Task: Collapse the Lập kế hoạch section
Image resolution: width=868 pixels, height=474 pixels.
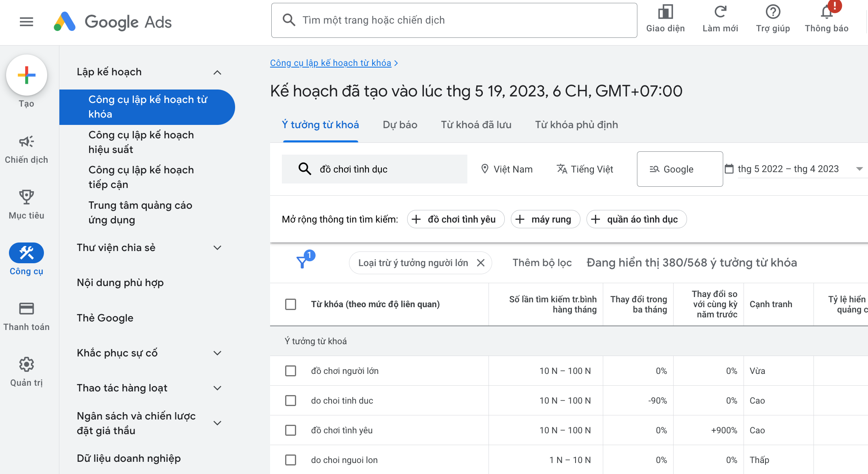Action: [x=217, y=72]
